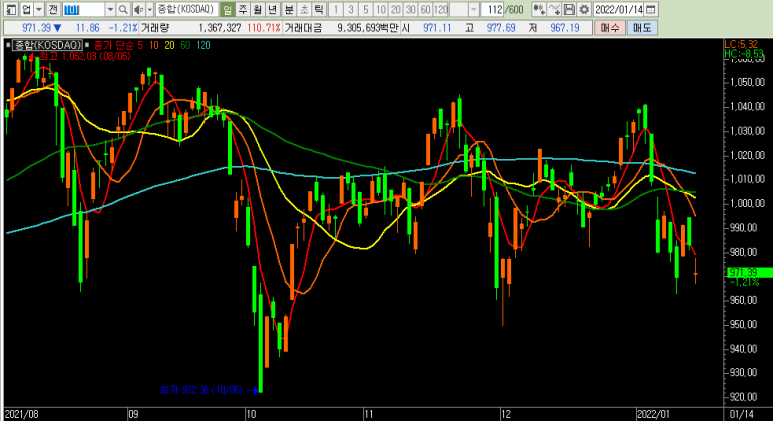Click the magnifier search icon

(123, 9)
